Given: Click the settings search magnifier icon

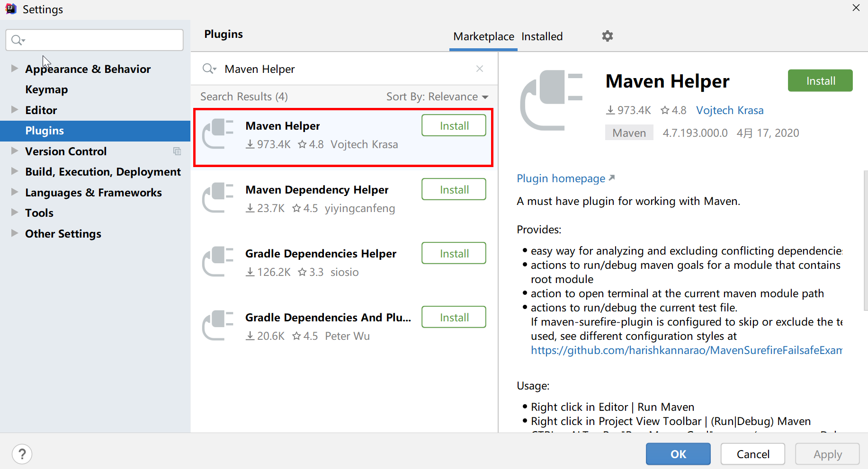Looking at the screenshot, I should (x=18, y=40).
